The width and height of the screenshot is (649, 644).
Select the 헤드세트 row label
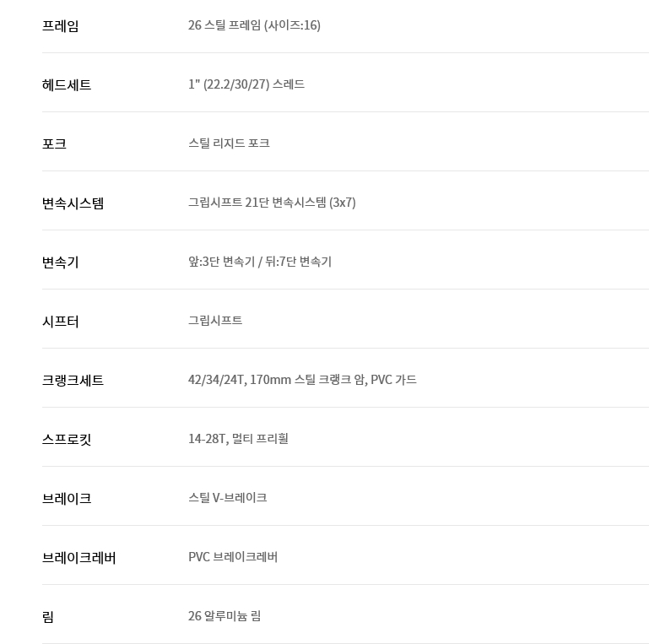pos(67,84)
